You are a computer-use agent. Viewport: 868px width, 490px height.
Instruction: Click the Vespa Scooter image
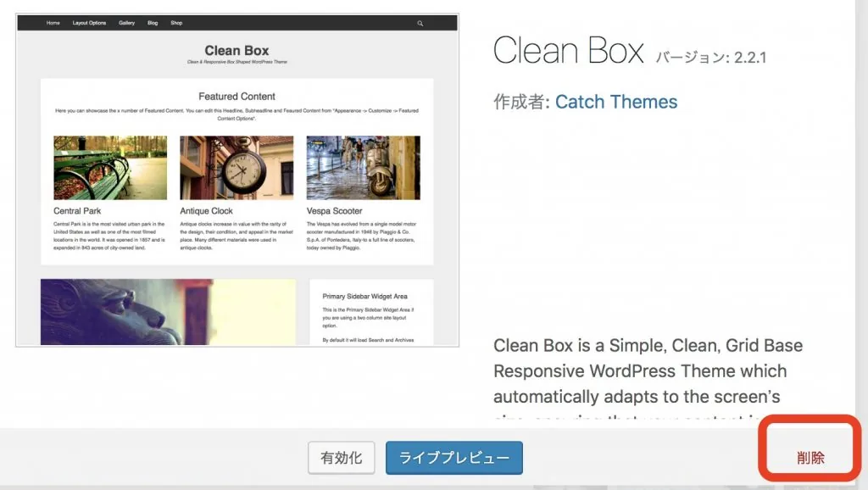(x=363, y=168)
